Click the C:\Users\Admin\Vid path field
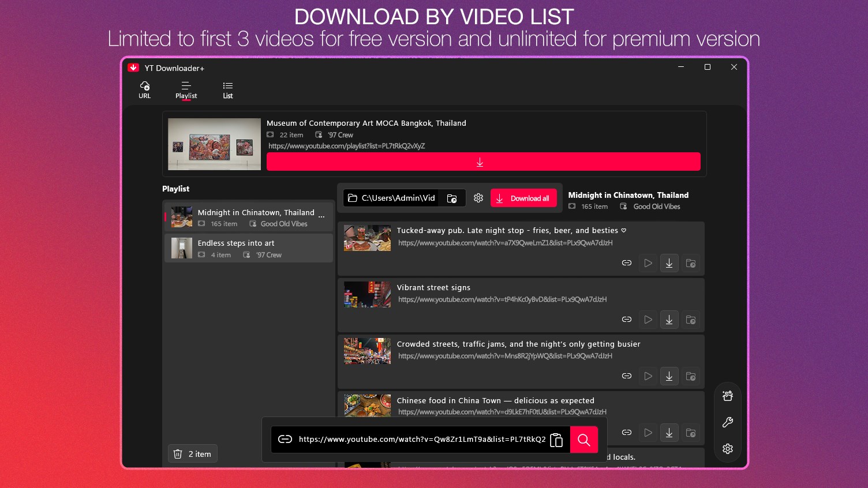 [x=397, y=198]
